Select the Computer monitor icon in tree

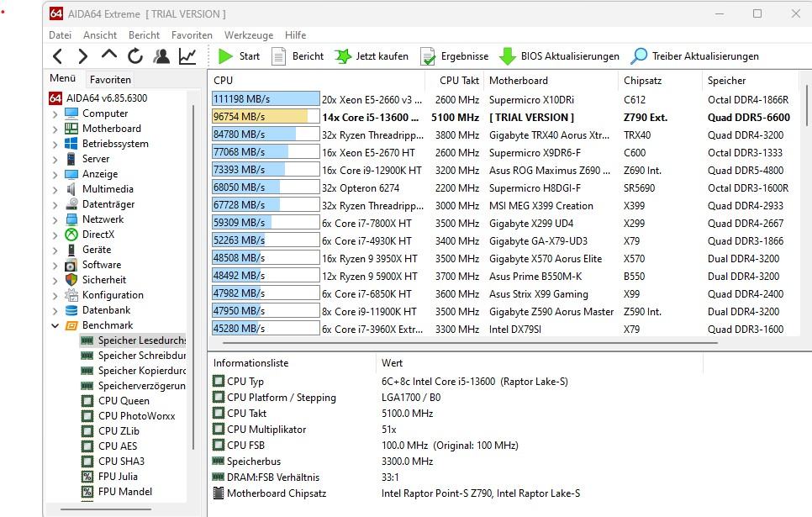71,113
